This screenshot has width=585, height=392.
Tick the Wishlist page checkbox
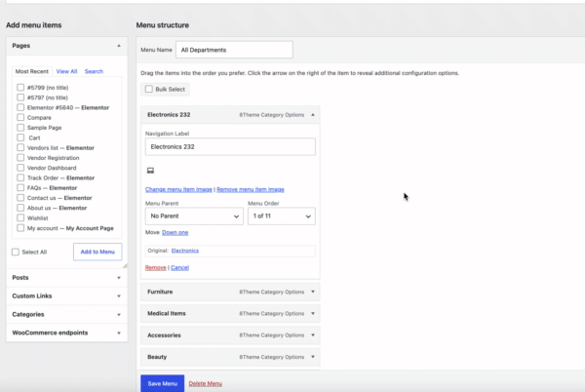point(20,217)
